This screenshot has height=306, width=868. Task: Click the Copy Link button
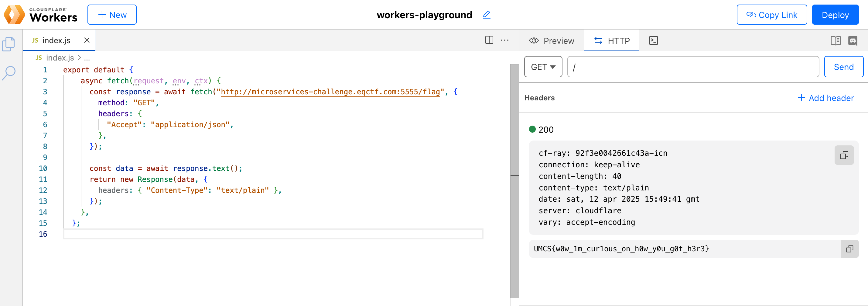(x=772, y=15)
